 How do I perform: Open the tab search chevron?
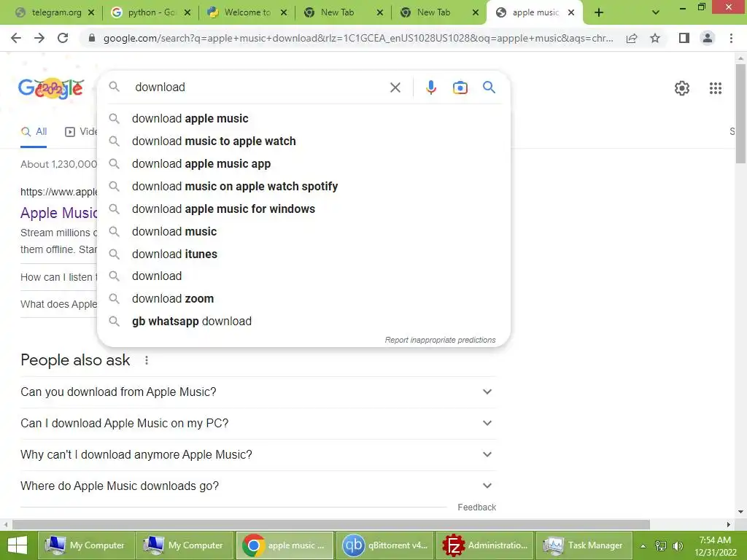tap(656, 13)
